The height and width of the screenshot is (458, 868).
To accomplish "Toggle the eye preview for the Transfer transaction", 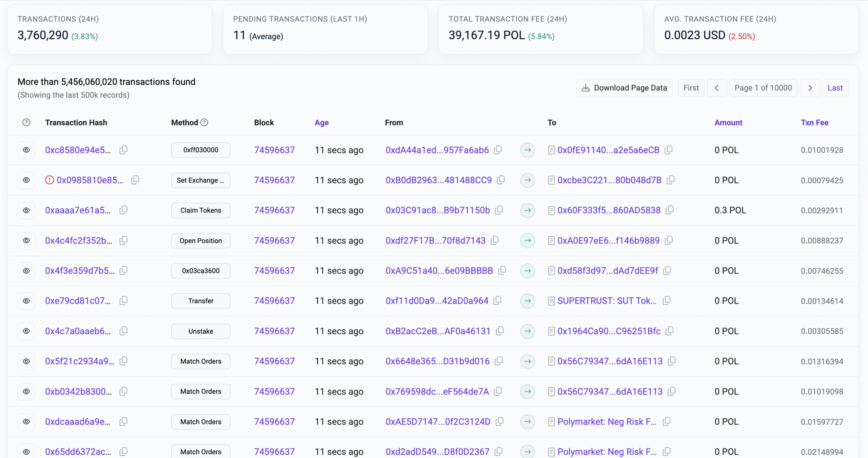I will 26,301.
